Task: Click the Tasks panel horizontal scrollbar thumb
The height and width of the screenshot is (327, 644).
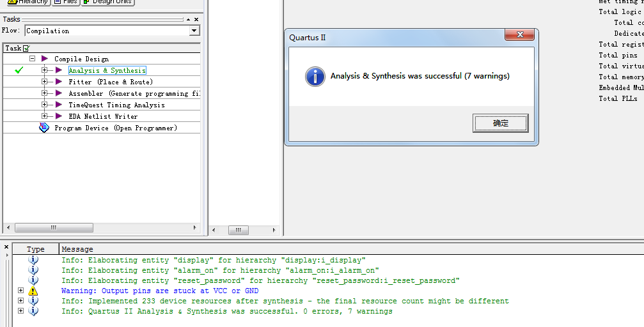Action: click(54, 228)
